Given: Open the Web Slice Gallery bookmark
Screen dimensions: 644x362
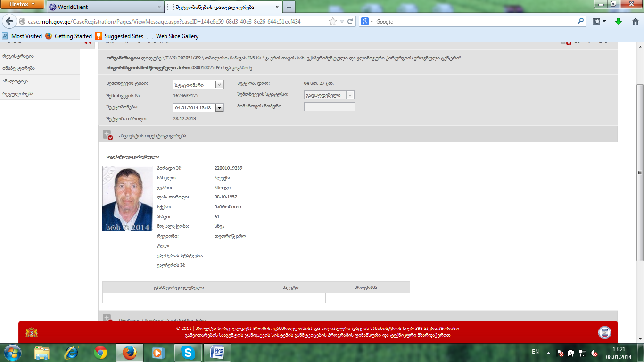Looking at the screenshot, I should [x=177, y=36].
